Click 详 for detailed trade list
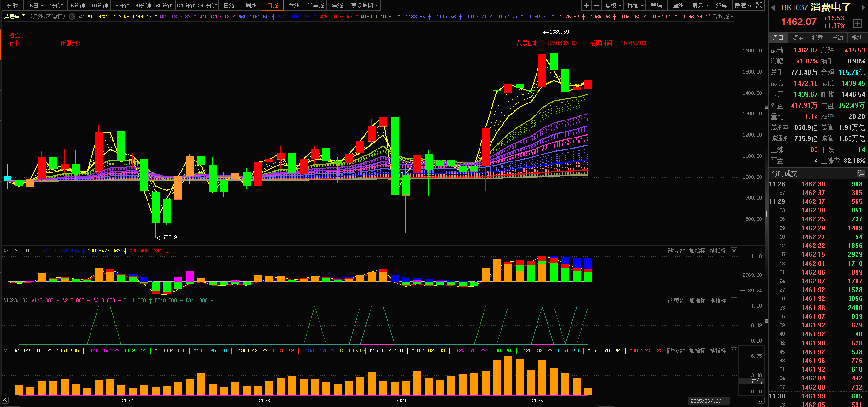Viewport: 868px width, 407px height. (861, 173)
